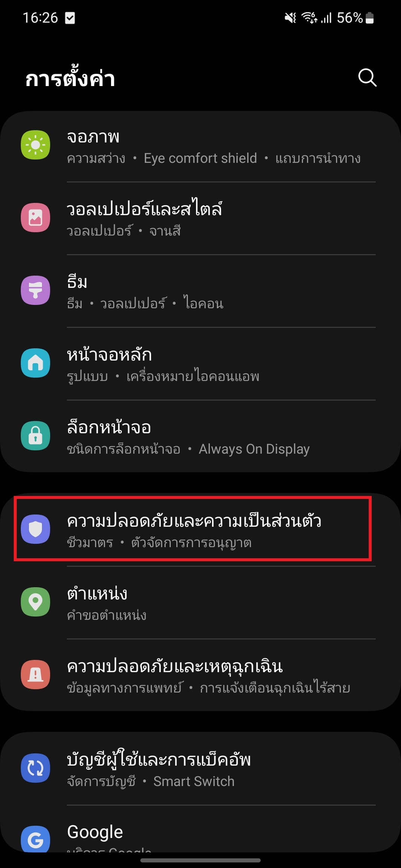Tap the pink wallpaper picture icon
The width and height of the screenshot is (401, 868).
click(x=35, y=217)
